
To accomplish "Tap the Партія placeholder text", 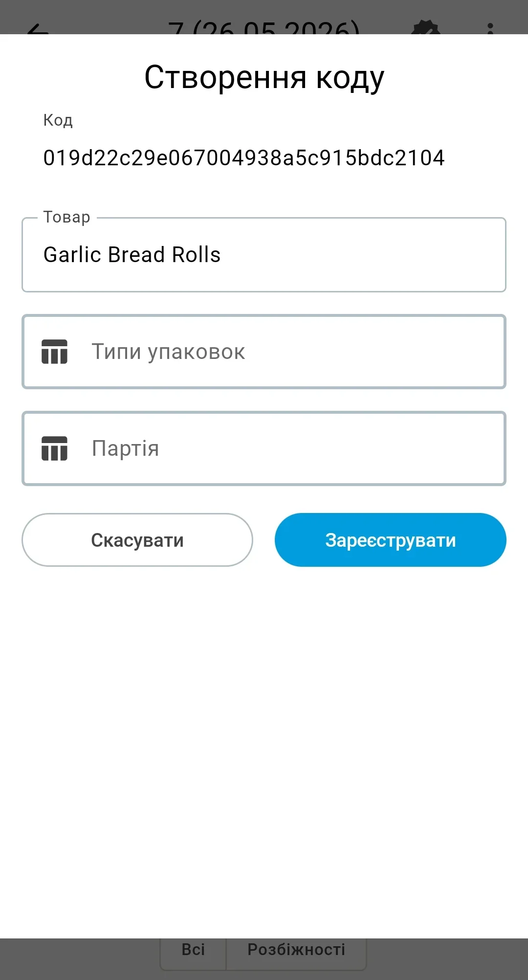I will (x=126, y=448).
